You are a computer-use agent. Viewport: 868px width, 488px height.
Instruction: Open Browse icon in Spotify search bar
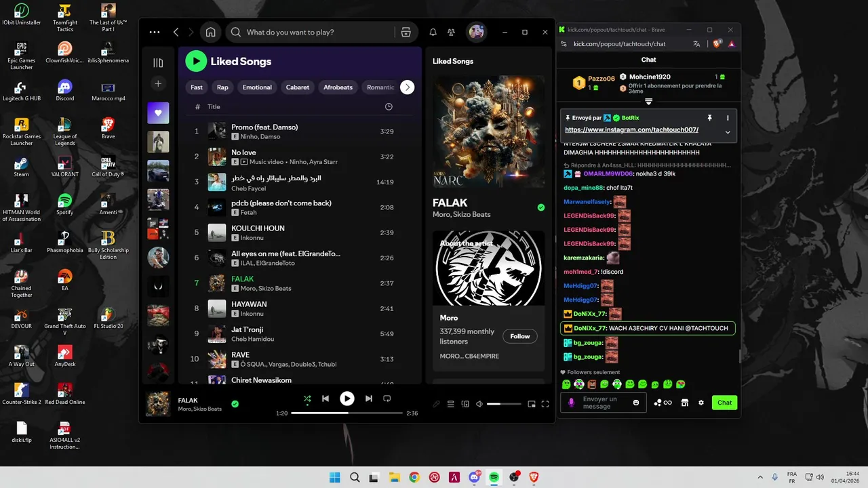coord(406,32)
